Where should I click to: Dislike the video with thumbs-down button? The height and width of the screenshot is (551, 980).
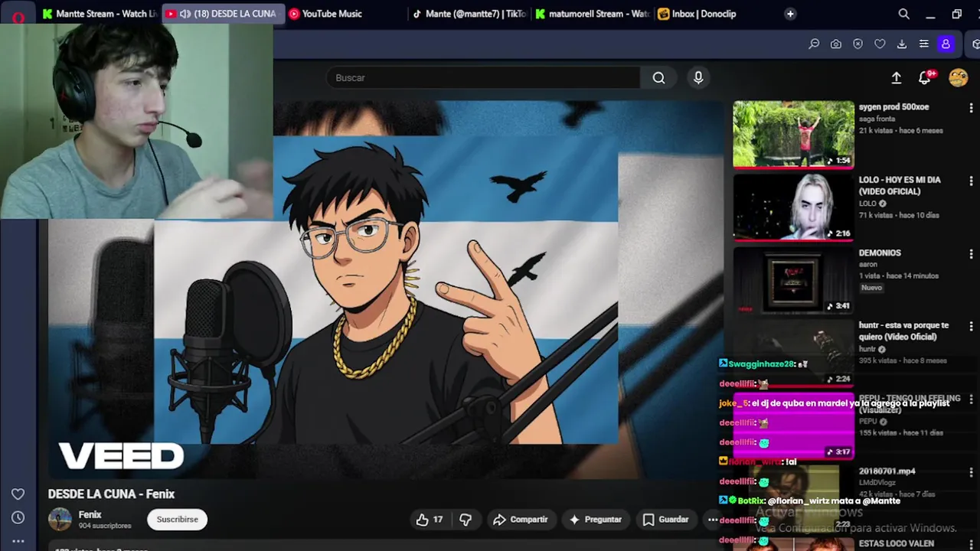point(465,520)
